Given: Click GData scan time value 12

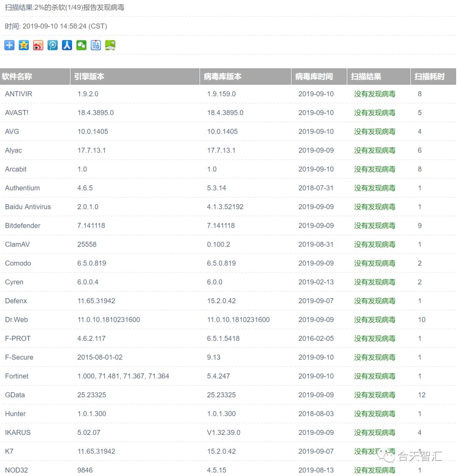Looking at the screenshot, I should [x=422, y=395].
